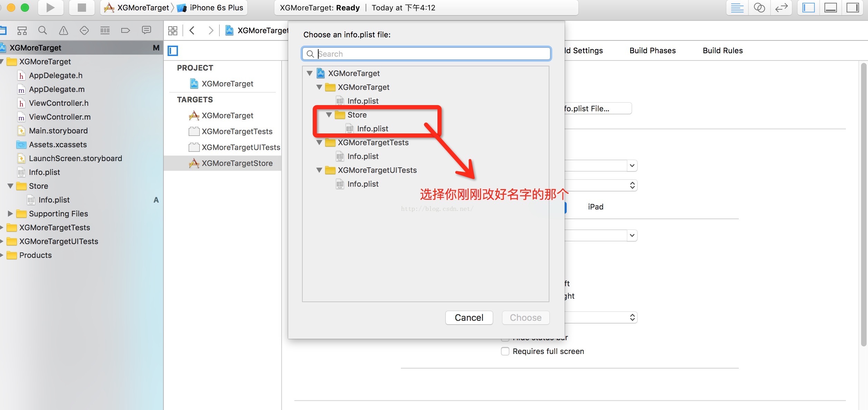Select the XGMoreTarget project under PROJECT

[227, 84]
